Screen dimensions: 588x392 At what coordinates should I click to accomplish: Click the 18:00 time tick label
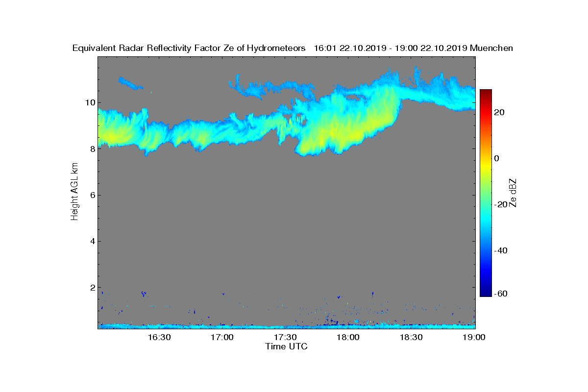tap(348, 338)
